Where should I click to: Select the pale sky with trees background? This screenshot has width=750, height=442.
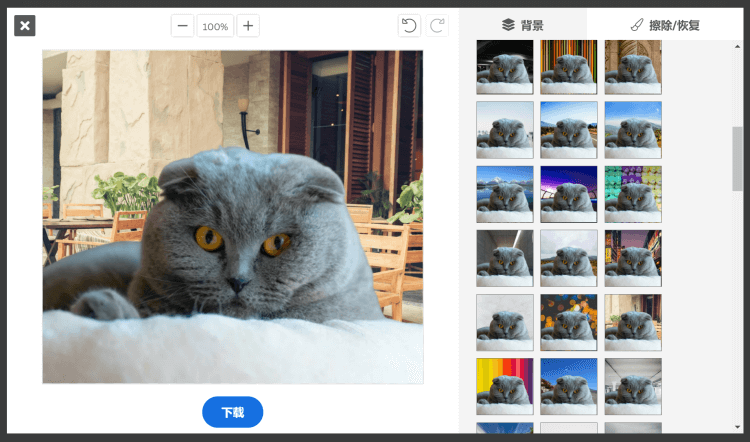(x=505, y=130)
